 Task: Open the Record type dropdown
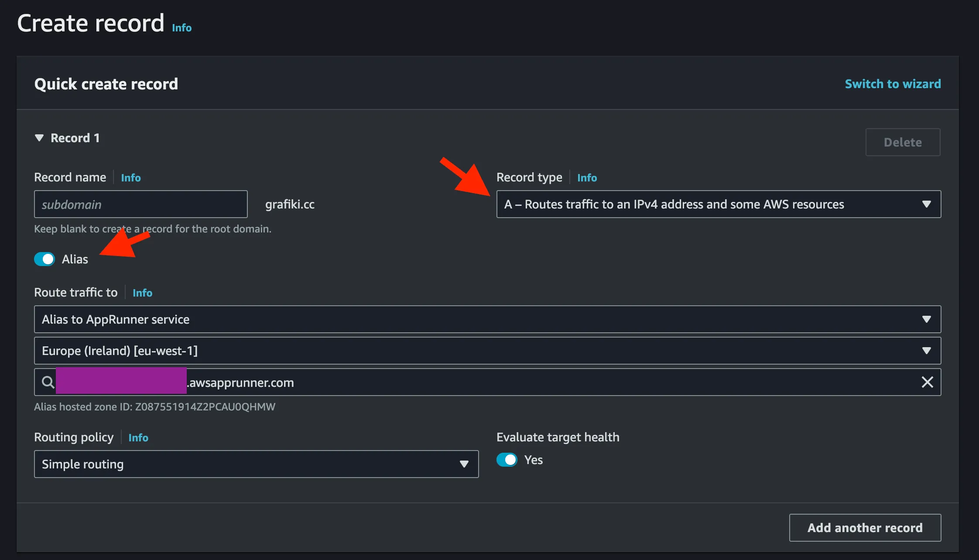[719, 204]
